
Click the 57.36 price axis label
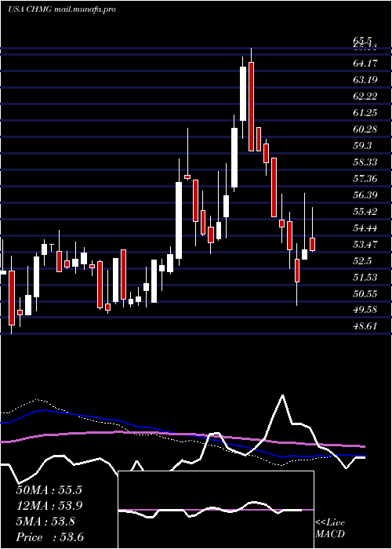pyautogui.click(x=365, y=179)
